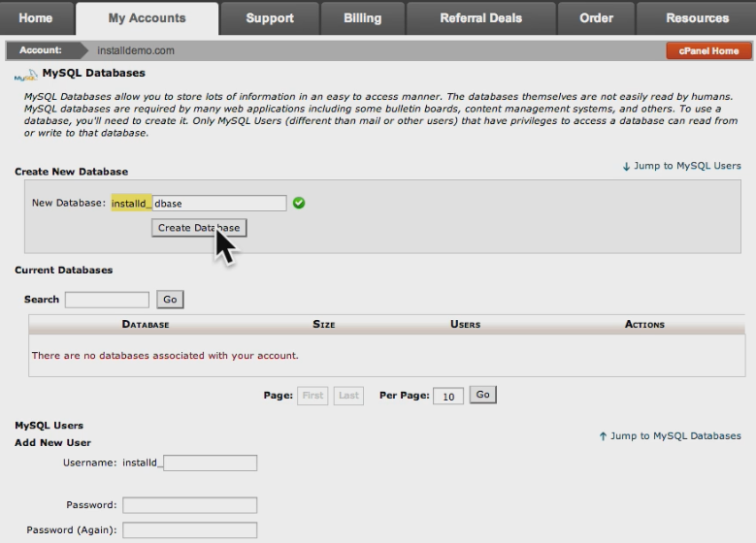756x543 pixels.
Task: Select the My Accounts tab
Action: 148,18
